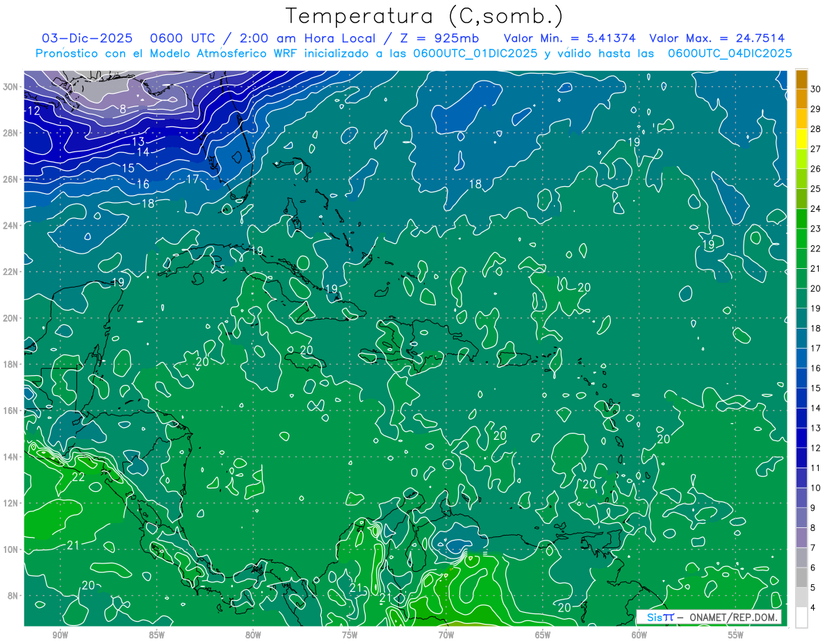Click the "75W" longitude label
This screenshot has width=834, height=644.
click(350, 635)
